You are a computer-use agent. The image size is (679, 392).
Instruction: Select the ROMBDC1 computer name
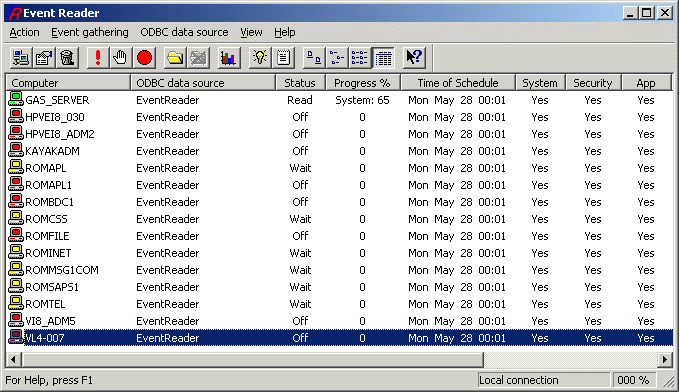click(49, 202)
